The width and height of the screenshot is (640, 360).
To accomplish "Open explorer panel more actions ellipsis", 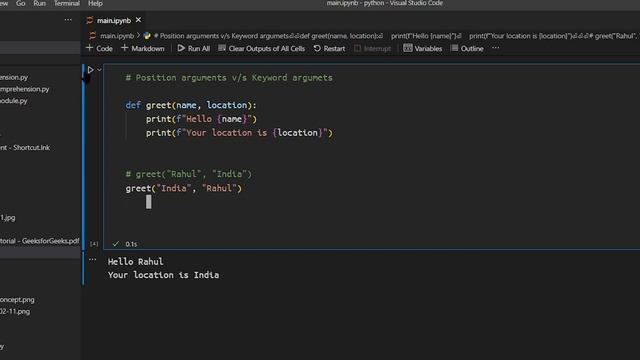I will (68, 20).
